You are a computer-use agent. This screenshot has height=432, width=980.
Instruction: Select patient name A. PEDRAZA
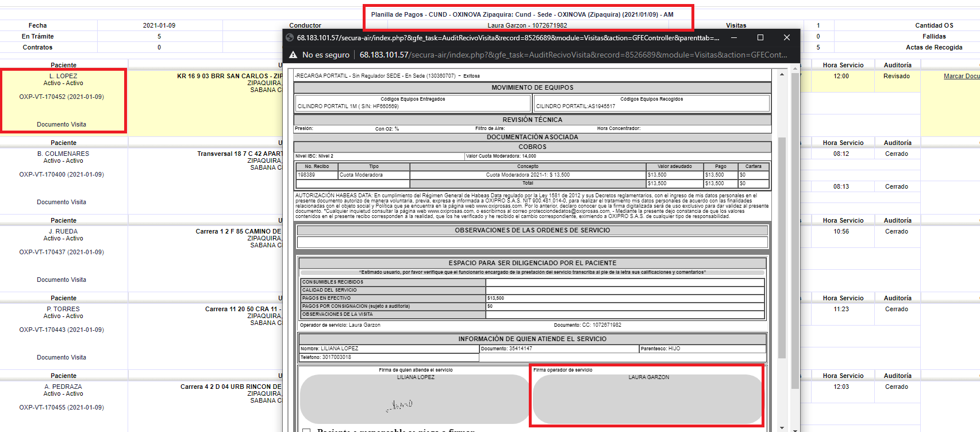pyautogui.click(x=63, y=387)
